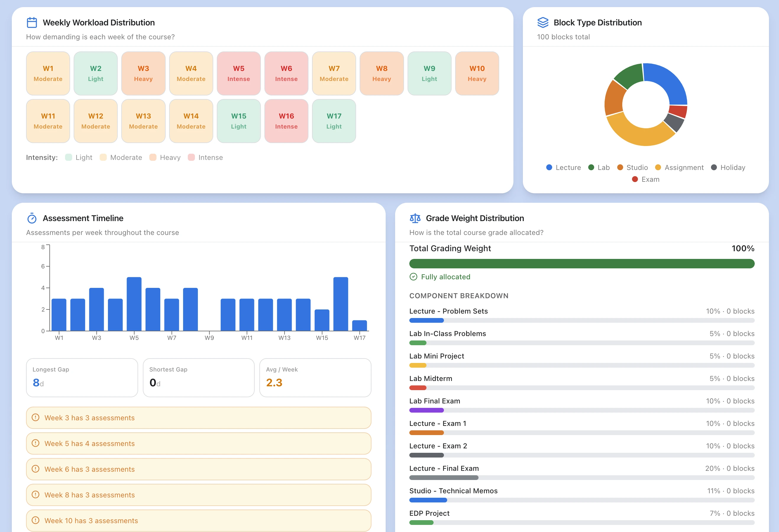Click the checkmark icon next to Fully allocated
Screen dimensions: 779x532
click(x=413, y=277)
